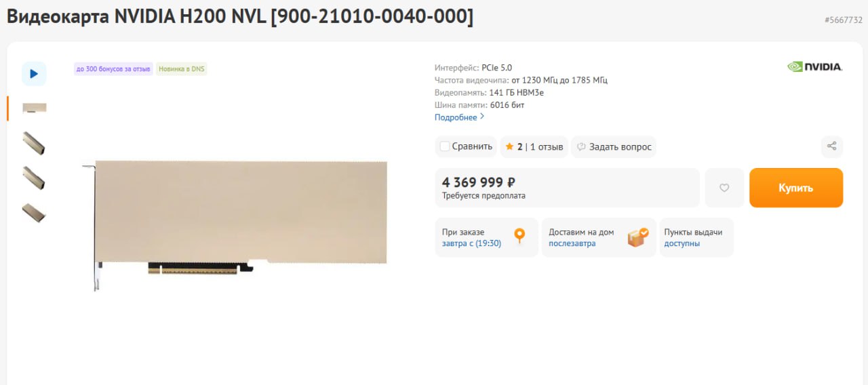Add product to favorites heart icon
This screenshot has height=385, width=868.
tap(724, 188)
